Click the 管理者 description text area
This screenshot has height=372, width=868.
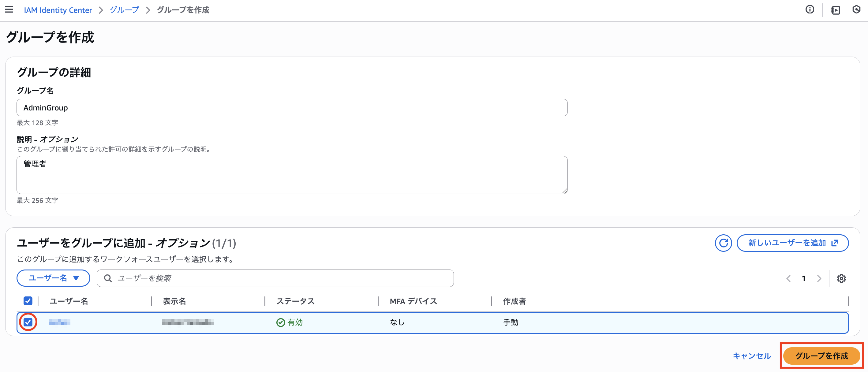tap(291, 175)
